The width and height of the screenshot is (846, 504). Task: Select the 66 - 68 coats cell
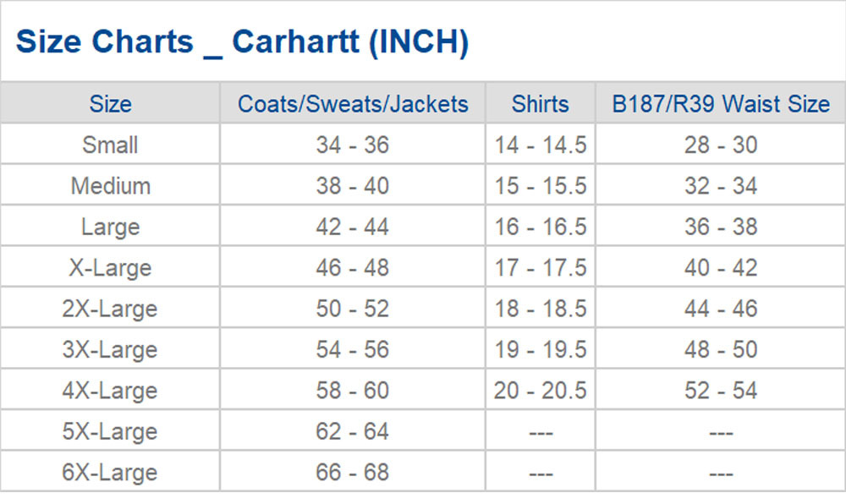coord(353,472)
